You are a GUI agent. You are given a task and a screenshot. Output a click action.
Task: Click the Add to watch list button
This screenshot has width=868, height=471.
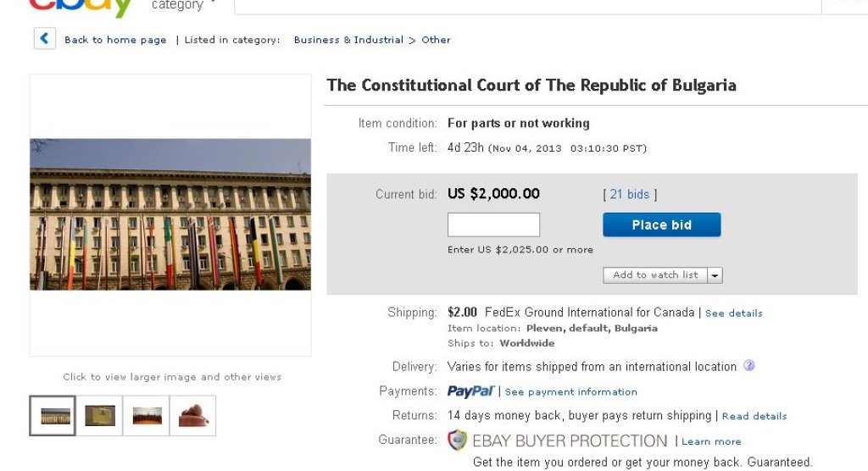point(655,275)
